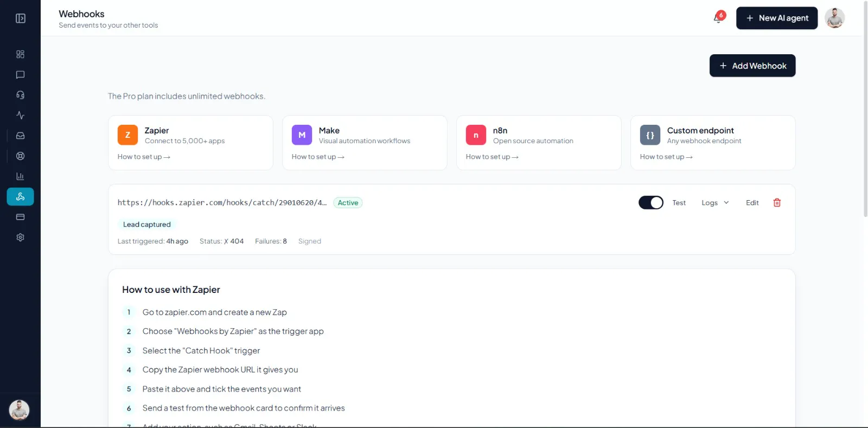Disable the Zapier webhook toggle switch

[650, 202]
